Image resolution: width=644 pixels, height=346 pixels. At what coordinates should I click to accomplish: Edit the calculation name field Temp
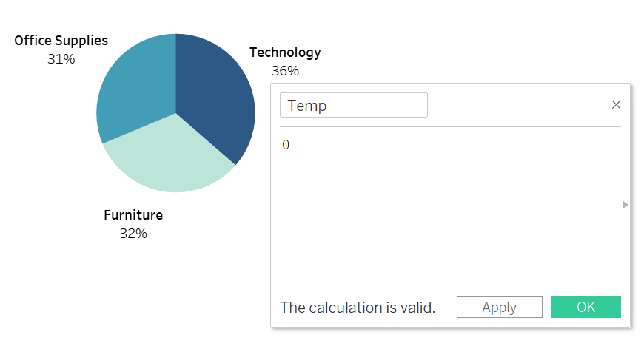pos(354,105)
